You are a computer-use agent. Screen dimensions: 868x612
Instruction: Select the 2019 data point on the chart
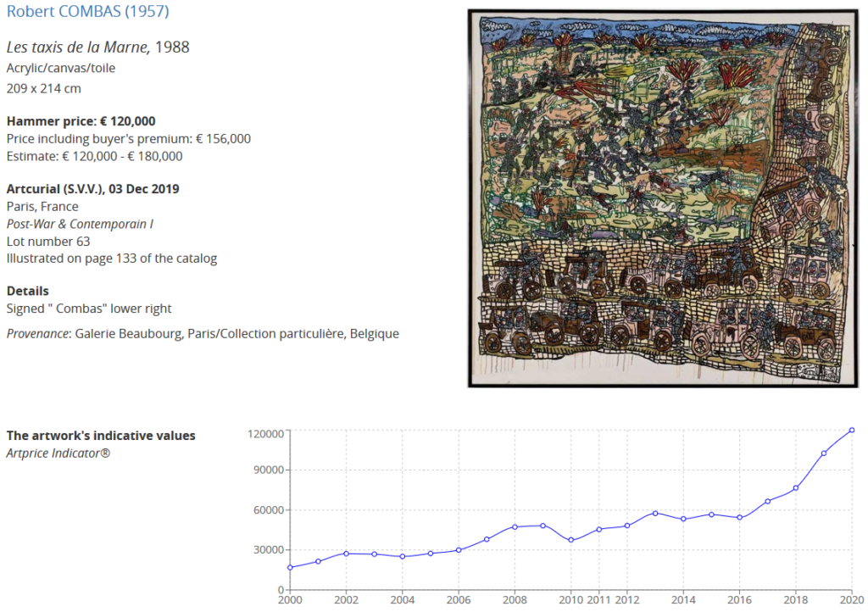pyautogui.click(x=823, y=453)
